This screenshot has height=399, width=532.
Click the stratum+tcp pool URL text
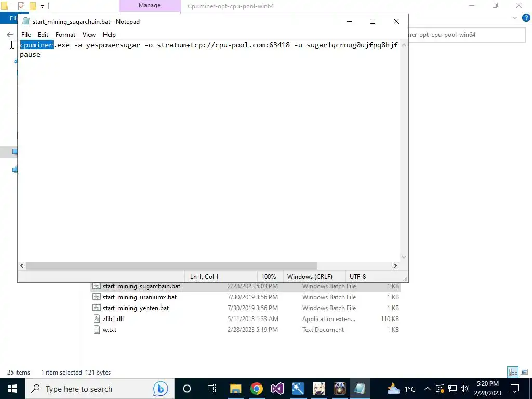tap(223, 45)
